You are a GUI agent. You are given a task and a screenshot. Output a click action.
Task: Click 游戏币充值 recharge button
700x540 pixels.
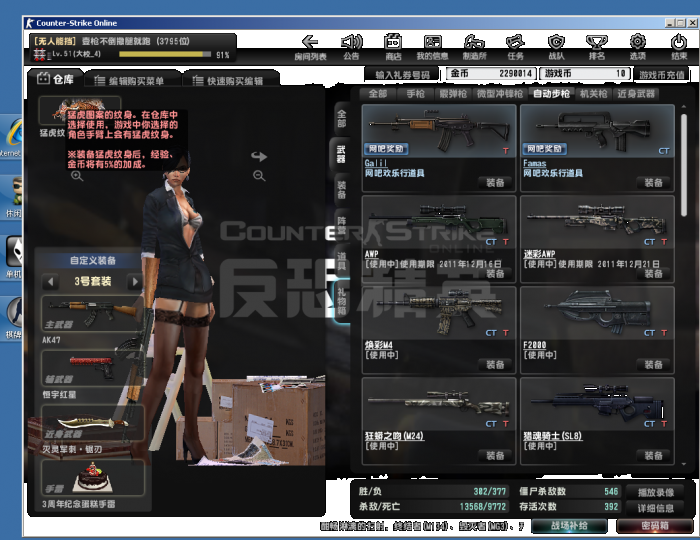pos(662,75)
